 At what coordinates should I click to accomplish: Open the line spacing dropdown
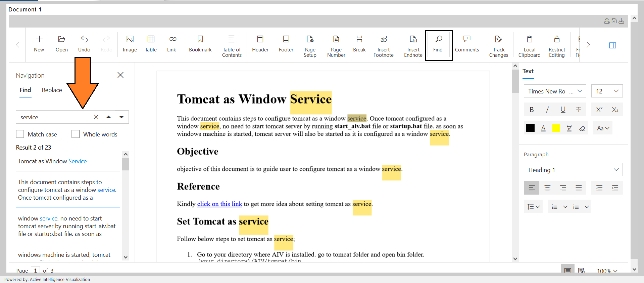tap(533, 207)
